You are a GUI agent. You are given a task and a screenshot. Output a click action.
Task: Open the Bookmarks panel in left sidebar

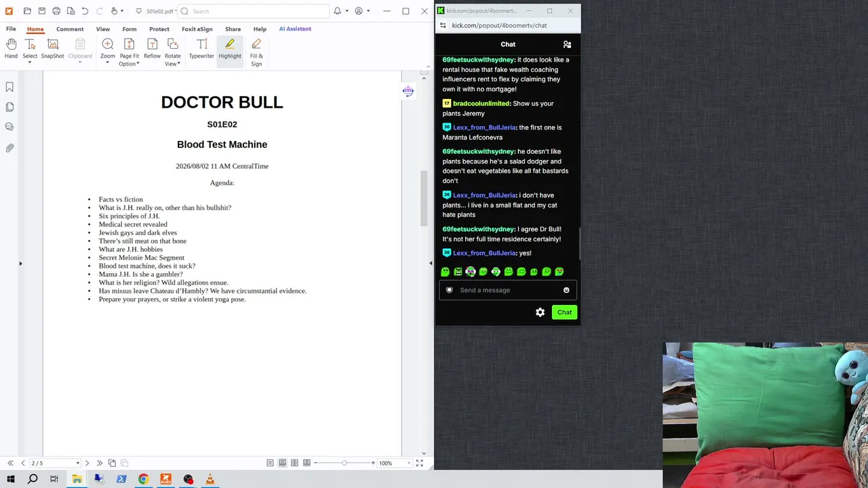coord(9,87)
